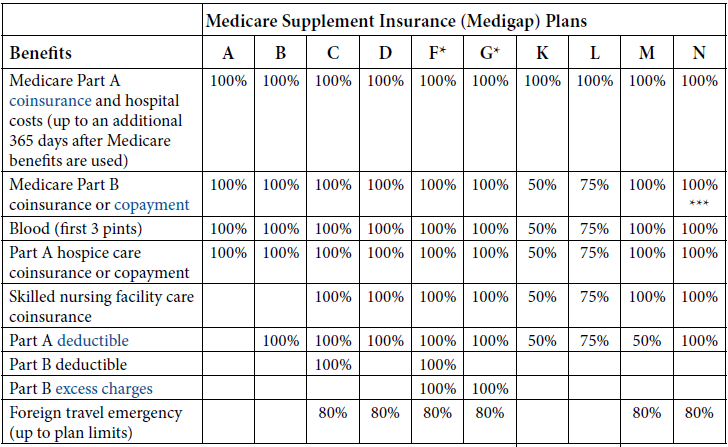Select Plan M's 50% Part A deductible cell
Screen dimensions: 728x447
tap(647, 341)
